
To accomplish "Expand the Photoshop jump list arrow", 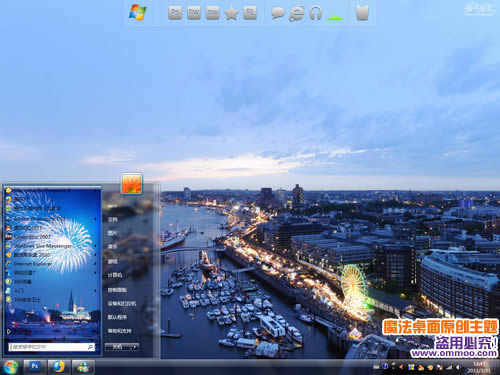I will 96,219.
